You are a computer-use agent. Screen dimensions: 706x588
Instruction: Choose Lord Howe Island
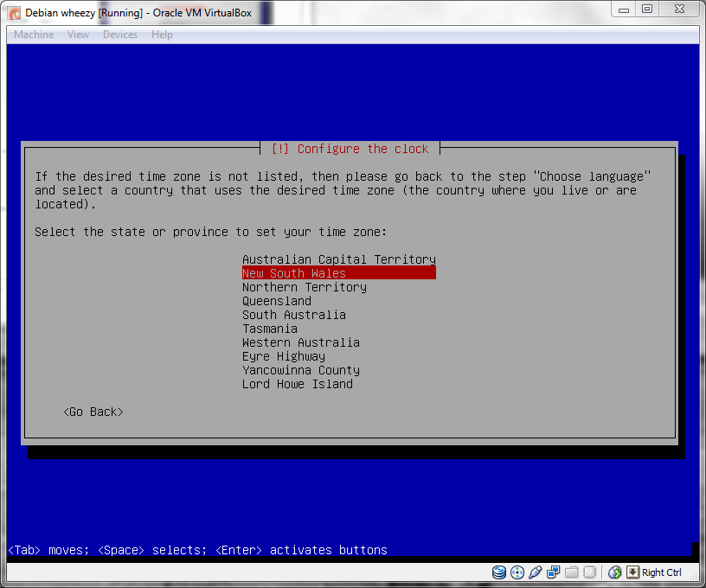tap(297, 384)
